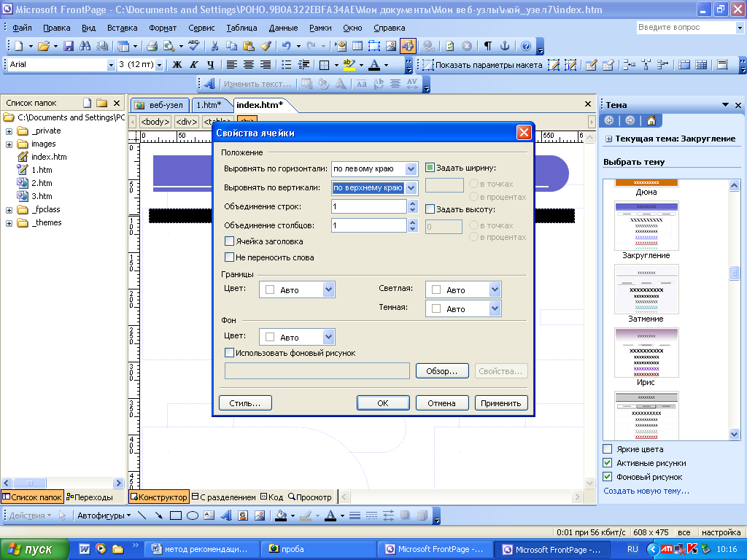The width and height of the screenshot is (747, 560).
Task: Uncheck the Активные рисунки checkbox
Action: (x=608, y=463)
